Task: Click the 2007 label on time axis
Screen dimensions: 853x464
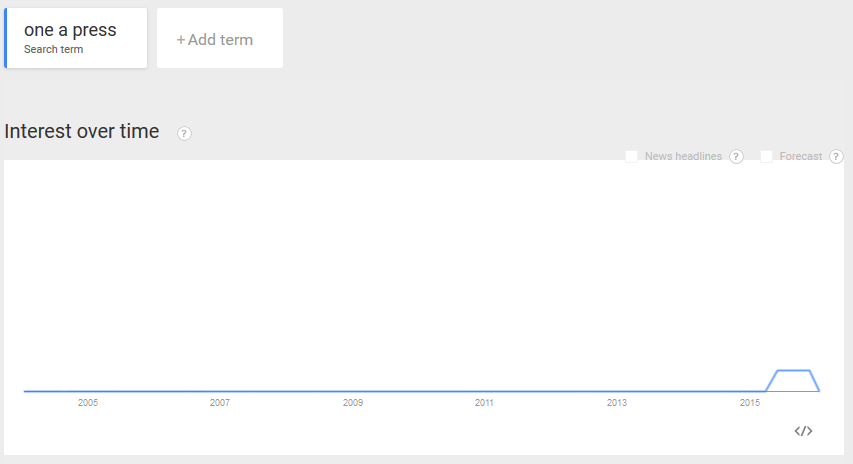Action: 220,403
